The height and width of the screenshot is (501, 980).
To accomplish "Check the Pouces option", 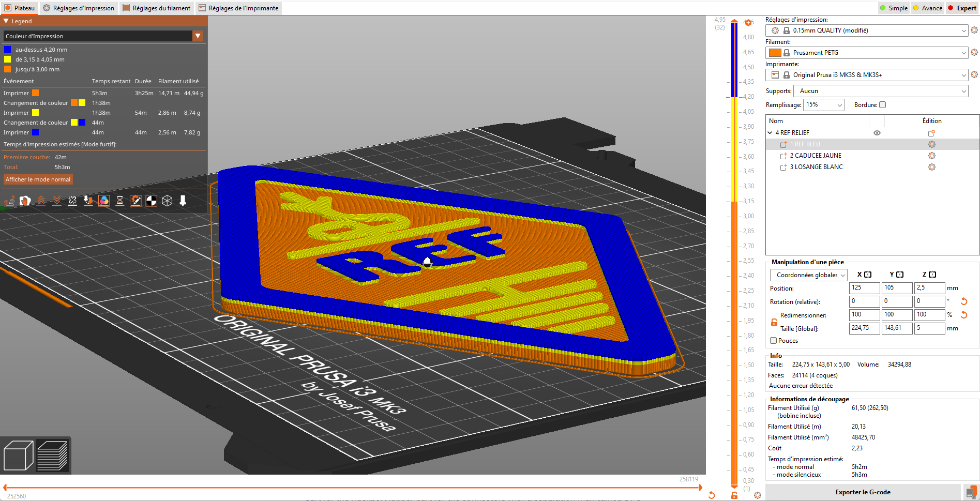I will click(773, 340).
